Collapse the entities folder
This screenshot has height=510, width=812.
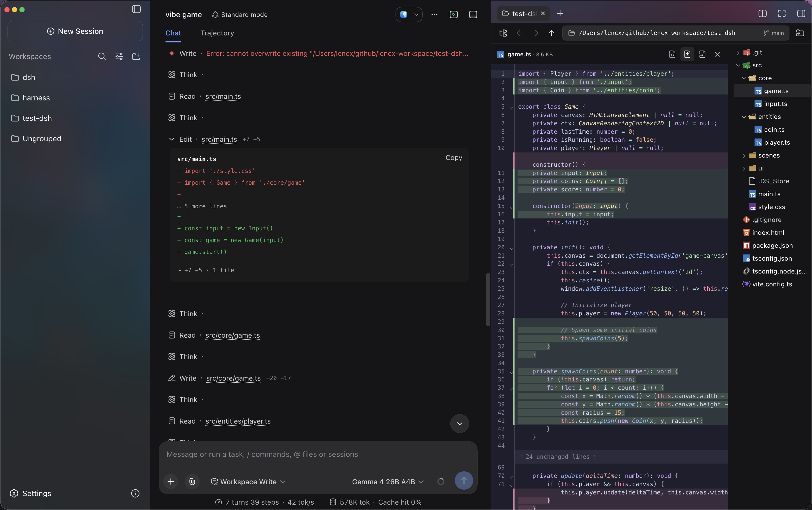tap(744, 117)
